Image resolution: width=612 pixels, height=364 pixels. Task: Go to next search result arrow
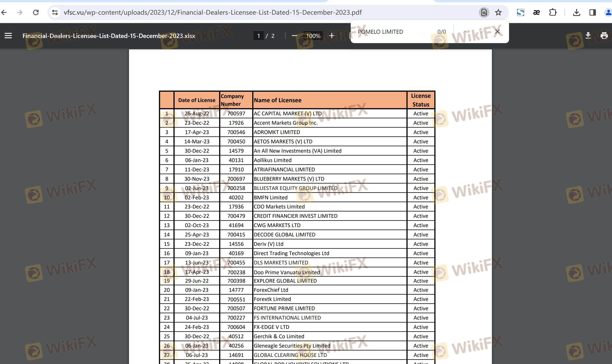[x=481, y=32]
